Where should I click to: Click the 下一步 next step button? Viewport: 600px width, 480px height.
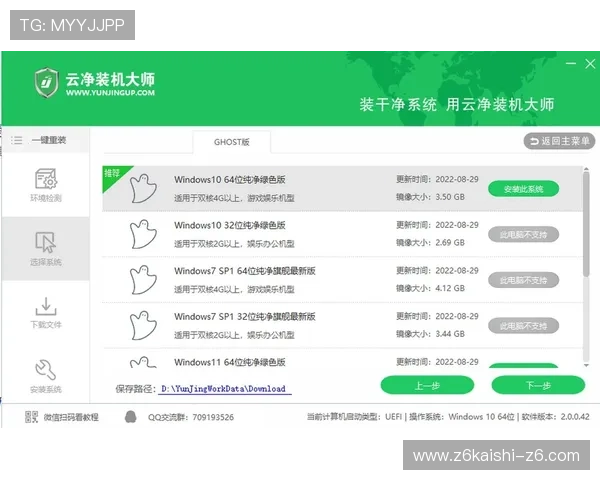(x=538, y=385)
